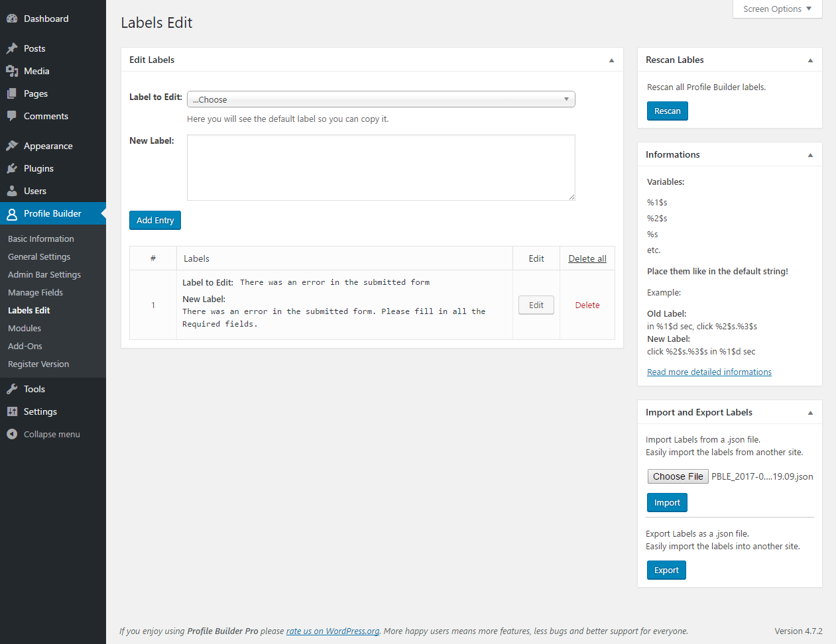The width and height of the screenshot is (836, 644).
Task: Expand the Screen Options panel
Action: [778, 9]
